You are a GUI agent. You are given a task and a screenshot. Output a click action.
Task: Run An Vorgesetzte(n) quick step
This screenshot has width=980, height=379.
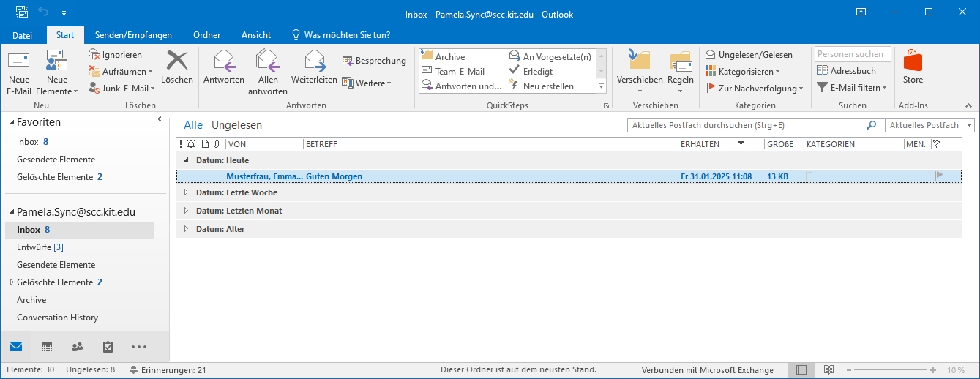click(550, 56)
